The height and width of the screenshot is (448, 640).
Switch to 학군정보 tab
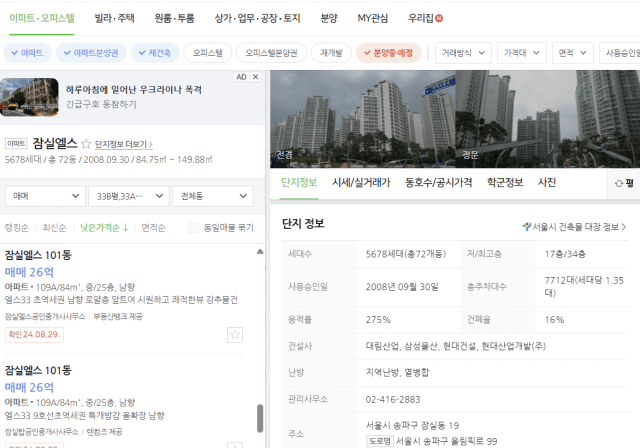[505, 183]
